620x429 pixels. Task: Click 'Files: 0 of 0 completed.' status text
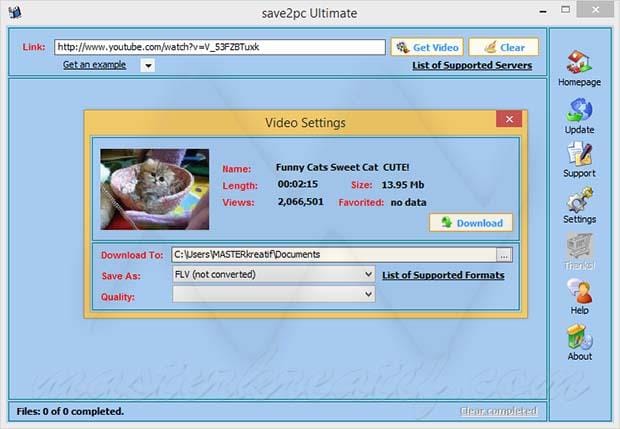(x=70, y=411)
